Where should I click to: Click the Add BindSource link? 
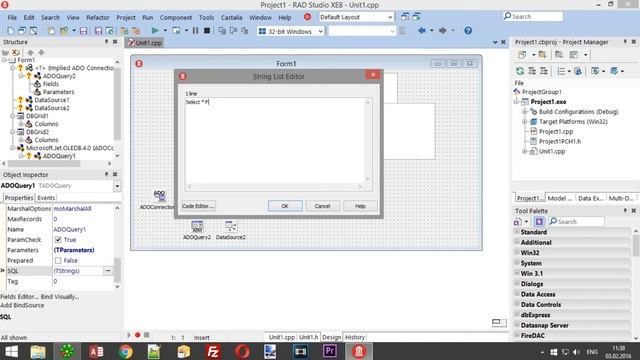pos(22,305)
